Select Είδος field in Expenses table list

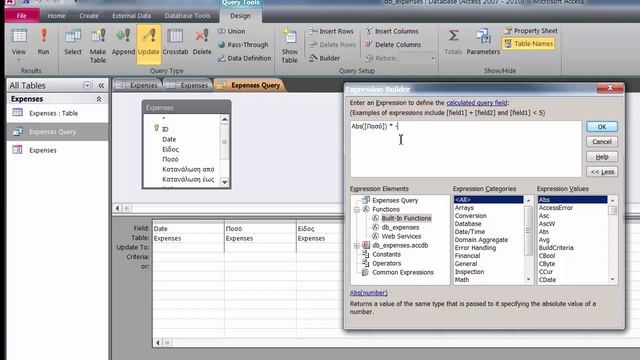pyautogui.click(x=171, y=149)
